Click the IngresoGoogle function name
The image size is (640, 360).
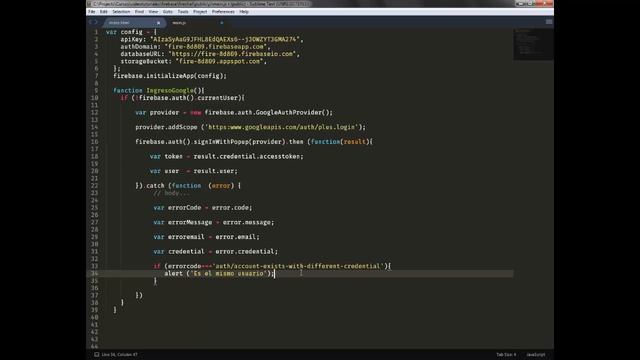170,91
